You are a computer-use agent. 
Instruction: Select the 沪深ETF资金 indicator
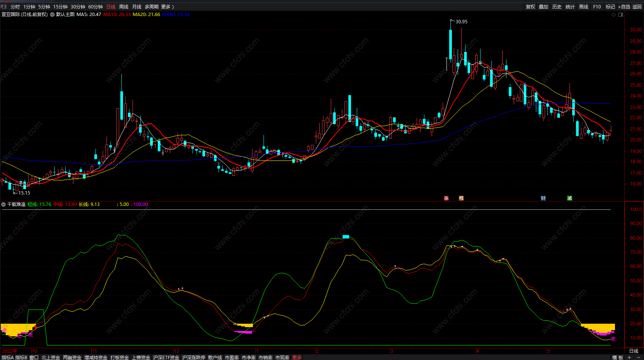[x=166, y=357]
